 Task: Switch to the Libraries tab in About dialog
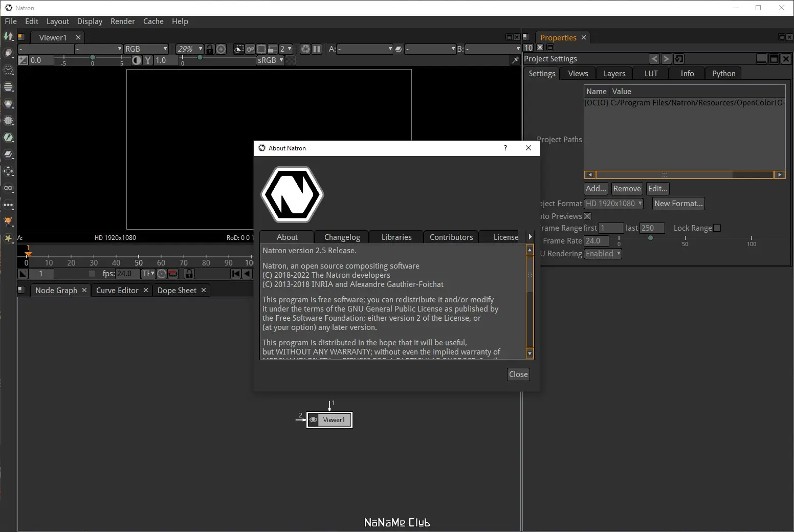coord(396,237)
